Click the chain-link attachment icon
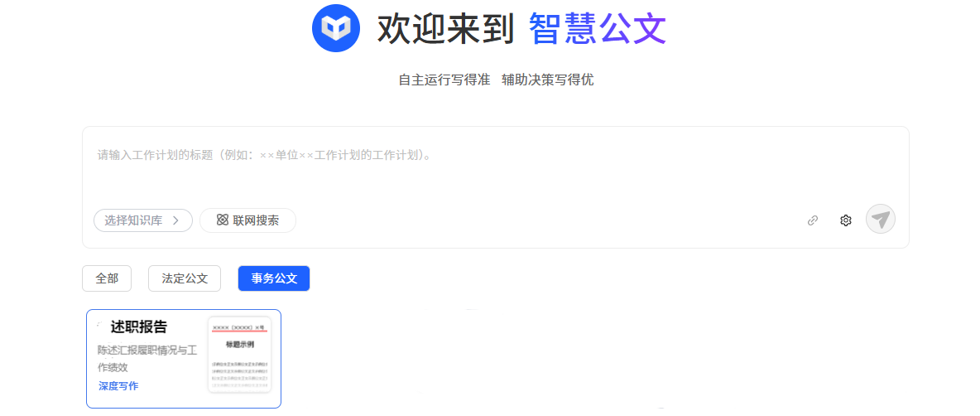Screen dimensions: 980x416 [813, 220]
